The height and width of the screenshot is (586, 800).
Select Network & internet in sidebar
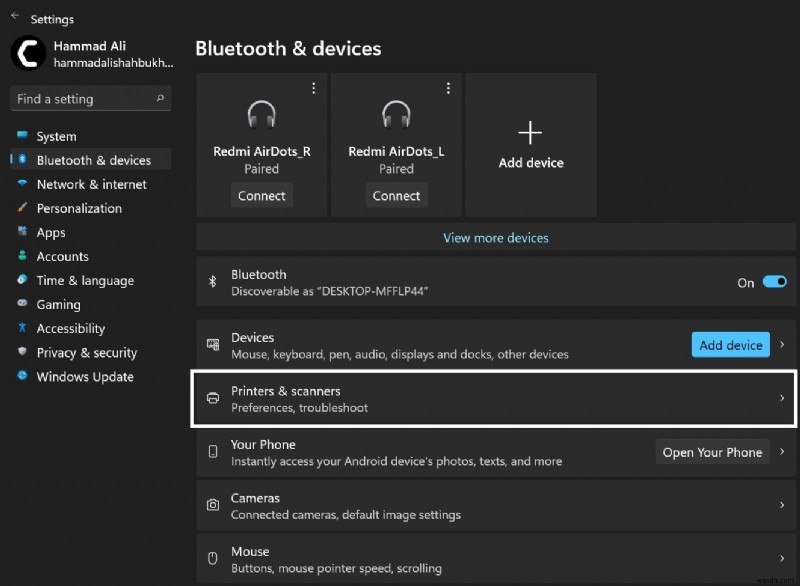click(90, 184)
